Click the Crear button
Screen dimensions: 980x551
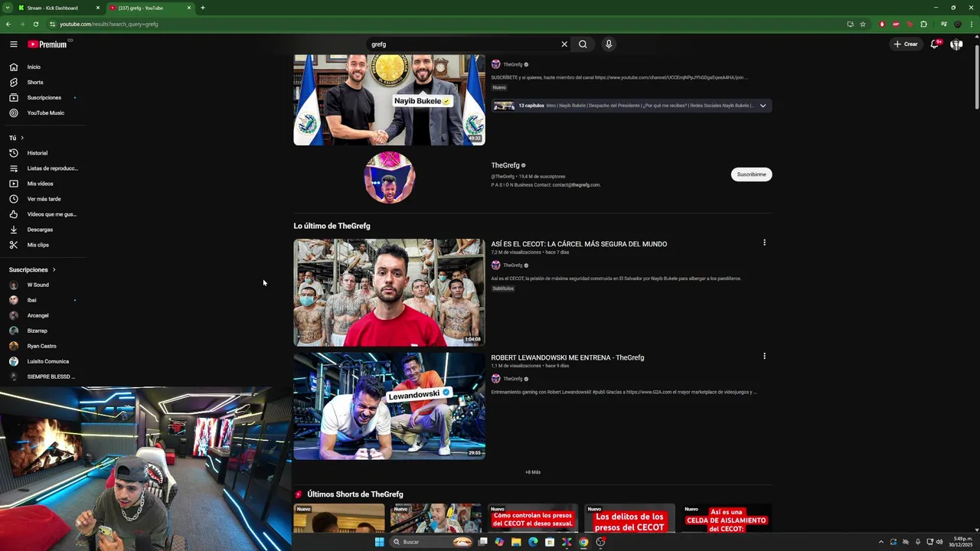pos(905,44)
